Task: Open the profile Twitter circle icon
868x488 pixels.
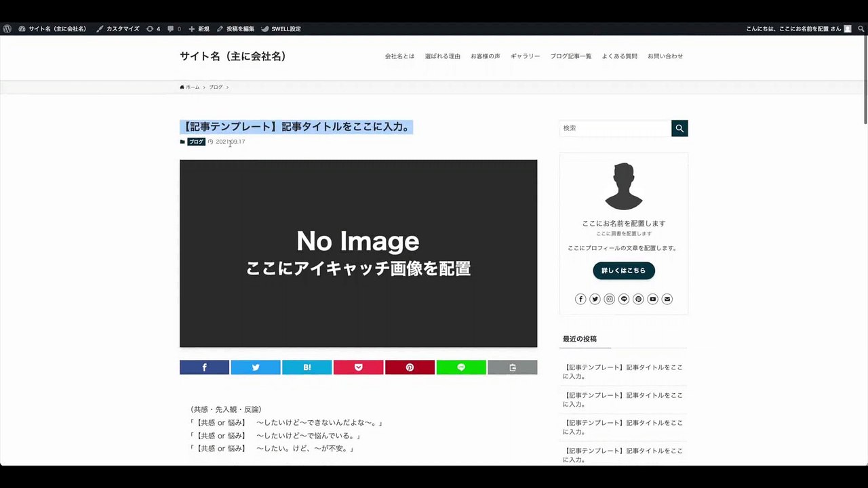Action: pos(595,299)
